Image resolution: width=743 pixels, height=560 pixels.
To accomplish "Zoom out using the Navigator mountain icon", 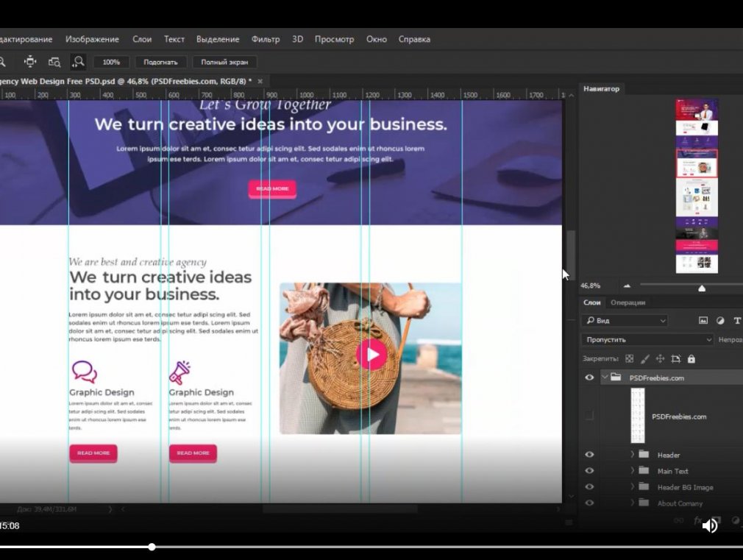I will pos(627,286).
